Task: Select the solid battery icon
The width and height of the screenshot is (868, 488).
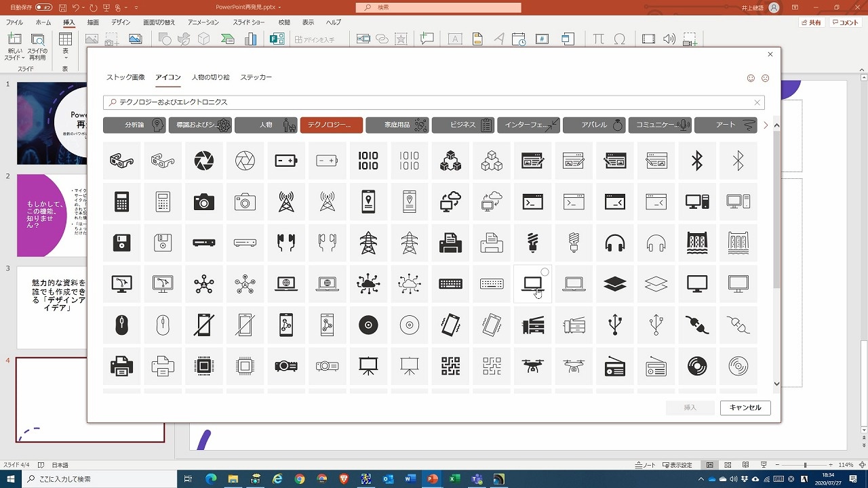Action: coord(286,161)
